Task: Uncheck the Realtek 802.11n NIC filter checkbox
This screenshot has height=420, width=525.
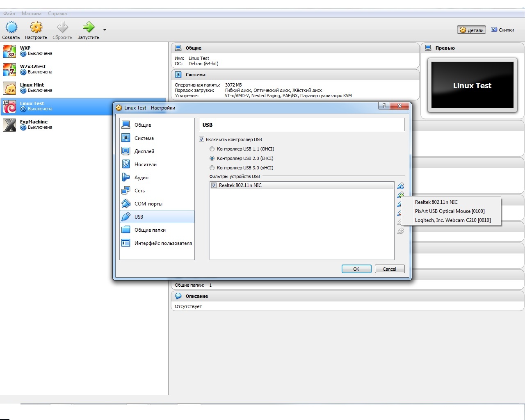Action: tap(214, 185)
